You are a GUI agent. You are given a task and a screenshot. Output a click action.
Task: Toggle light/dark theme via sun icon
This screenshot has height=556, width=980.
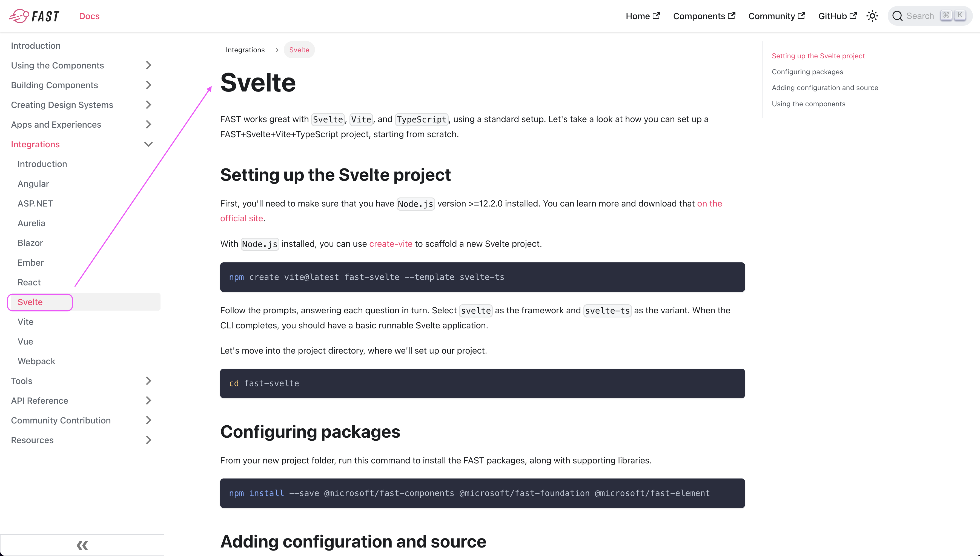(872, 16)
